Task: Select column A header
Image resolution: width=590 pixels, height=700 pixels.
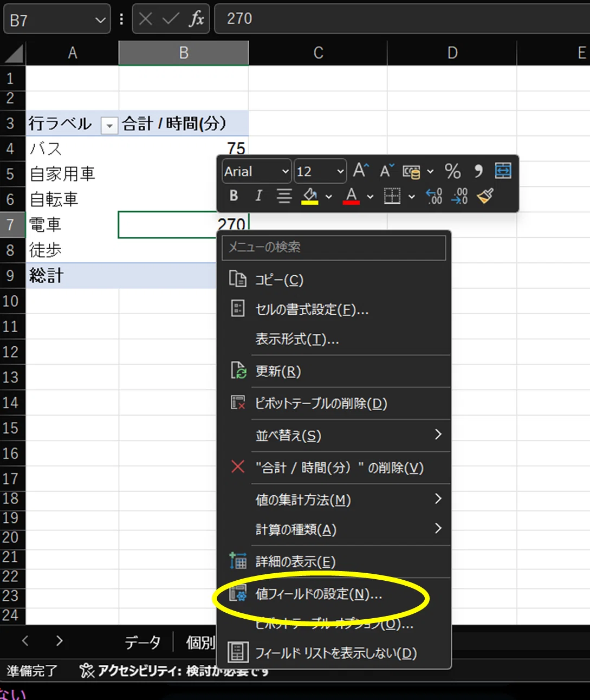Action: coord(72,53)
